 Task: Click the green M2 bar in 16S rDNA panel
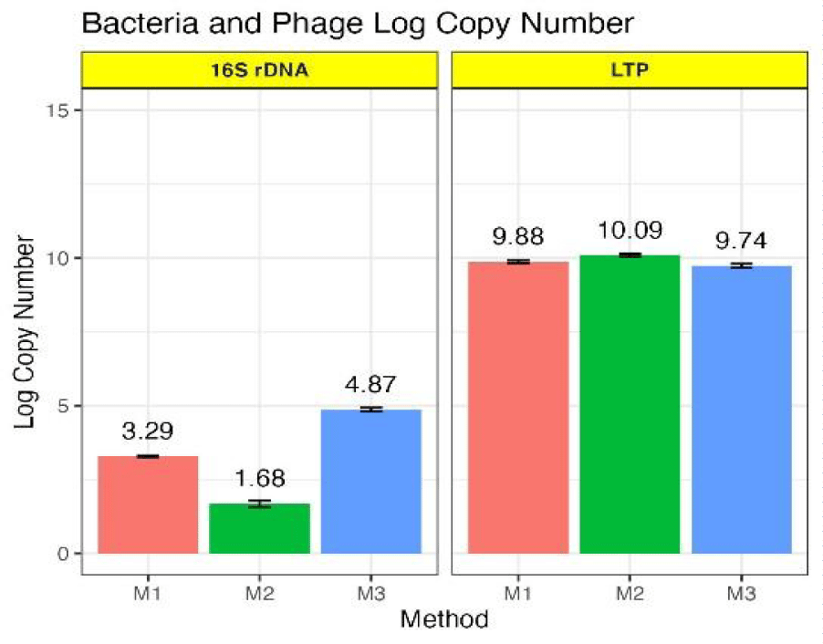pos(259,527)
